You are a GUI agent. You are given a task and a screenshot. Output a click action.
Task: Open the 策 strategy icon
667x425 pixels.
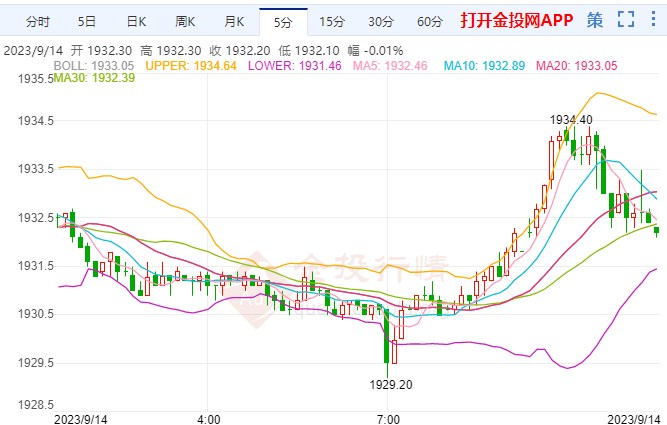595,20
